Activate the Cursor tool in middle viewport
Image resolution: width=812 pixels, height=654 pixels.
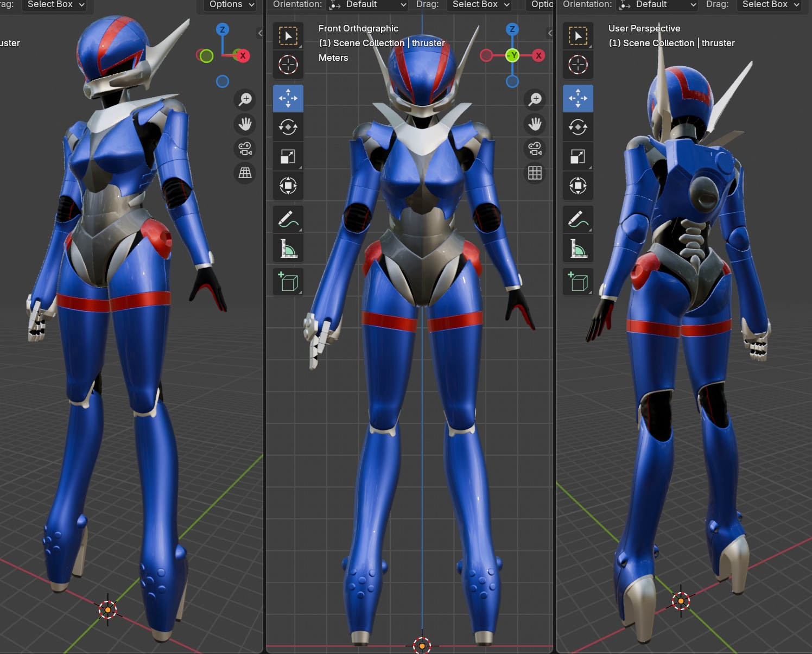point(288,65)
